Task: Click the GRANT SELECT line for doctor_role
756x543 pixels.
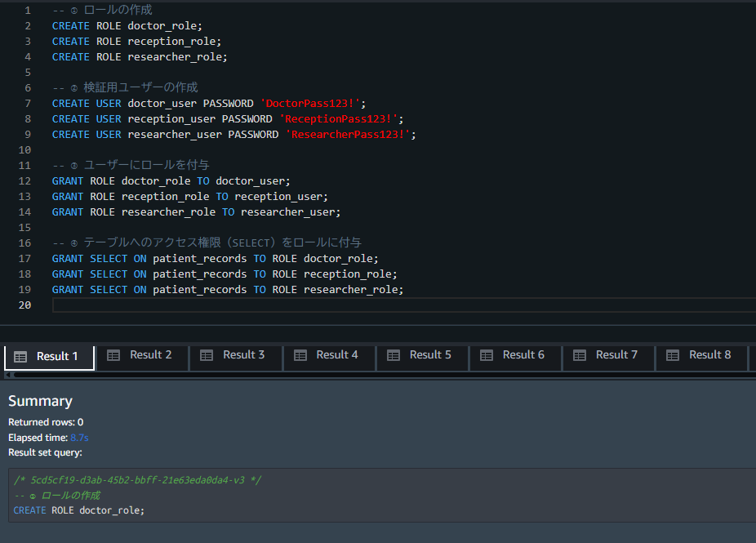Action: coord(215,259)
